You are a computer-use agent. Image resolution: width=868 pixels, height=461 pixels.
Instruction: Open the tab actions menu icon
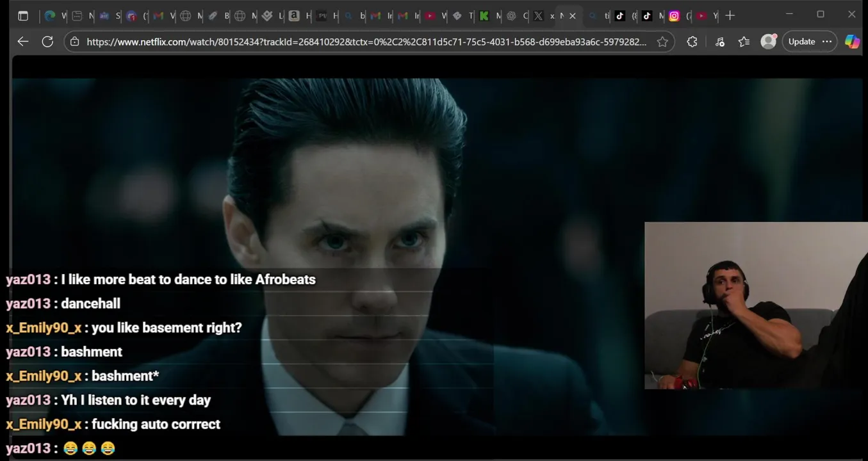click(x=23, y=16)
